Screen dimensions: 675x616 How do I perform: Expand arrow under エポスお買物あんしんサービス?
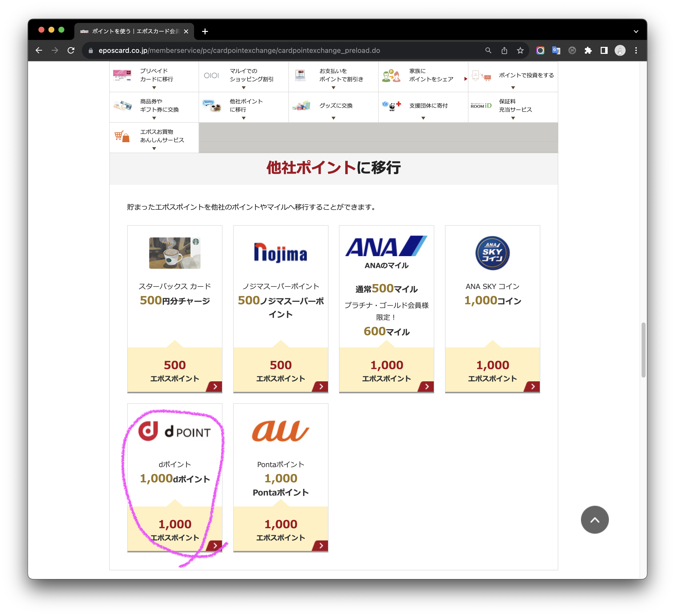(x=154, y=149)
